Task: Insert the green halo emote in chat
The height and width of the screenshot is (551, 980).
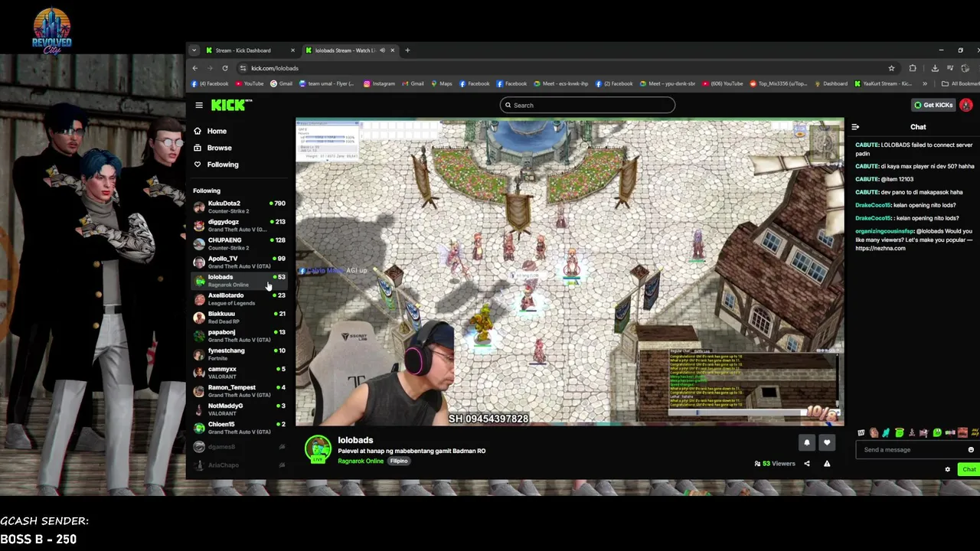Action: [x=899, y=433]
